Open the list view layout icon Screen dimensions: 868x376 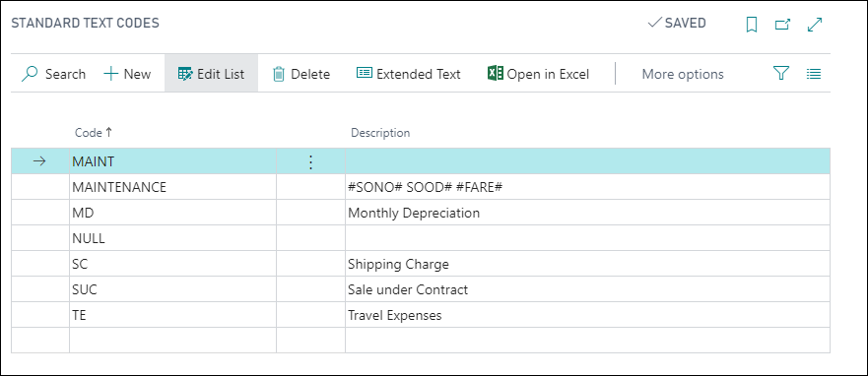[x=813, y=74]
